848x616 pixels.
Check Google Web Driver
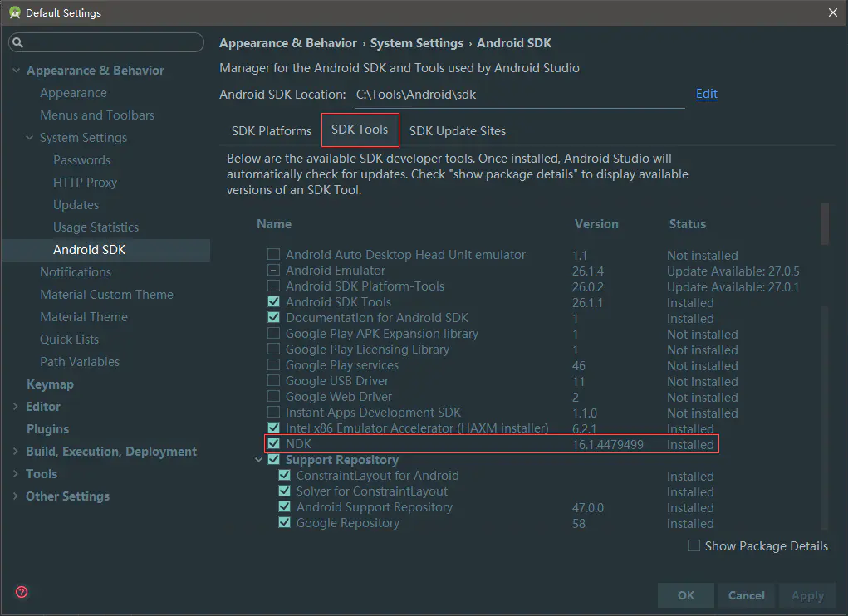click(x=273, y=396)
